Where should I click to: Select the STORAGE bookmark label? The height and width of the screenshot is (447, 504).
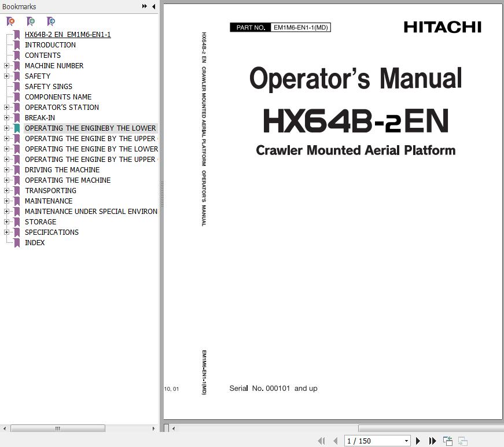pyautogui.click(x=41, y=221)
